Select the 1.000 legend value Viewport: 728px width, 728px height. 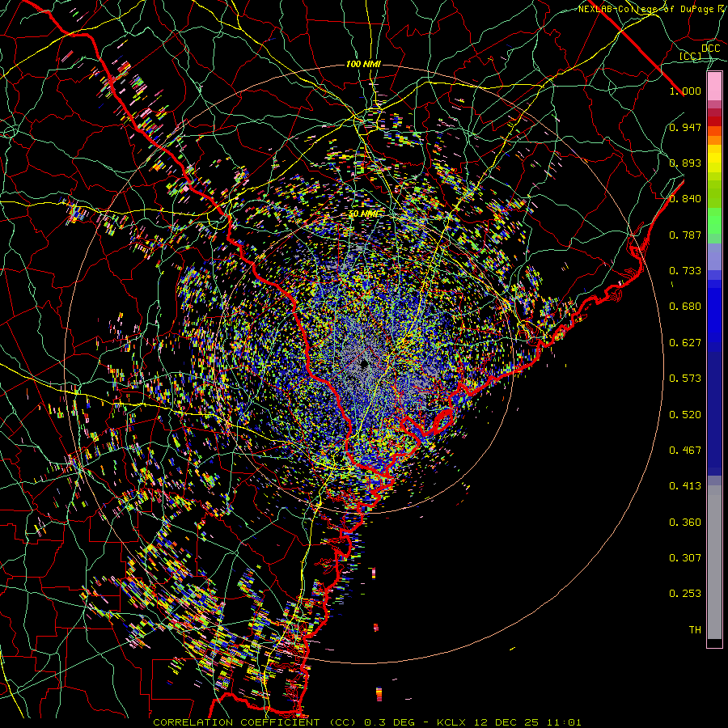685,91
